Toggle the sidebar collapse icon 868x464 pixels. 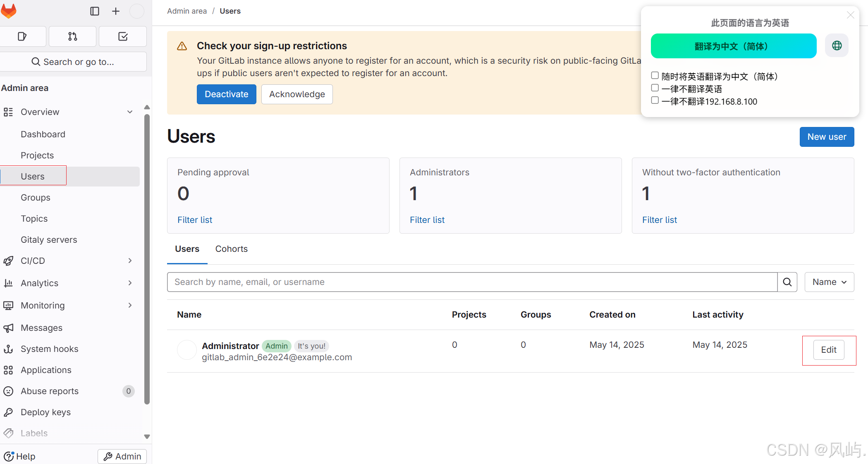pyautogui.click(x=95, y=11)
